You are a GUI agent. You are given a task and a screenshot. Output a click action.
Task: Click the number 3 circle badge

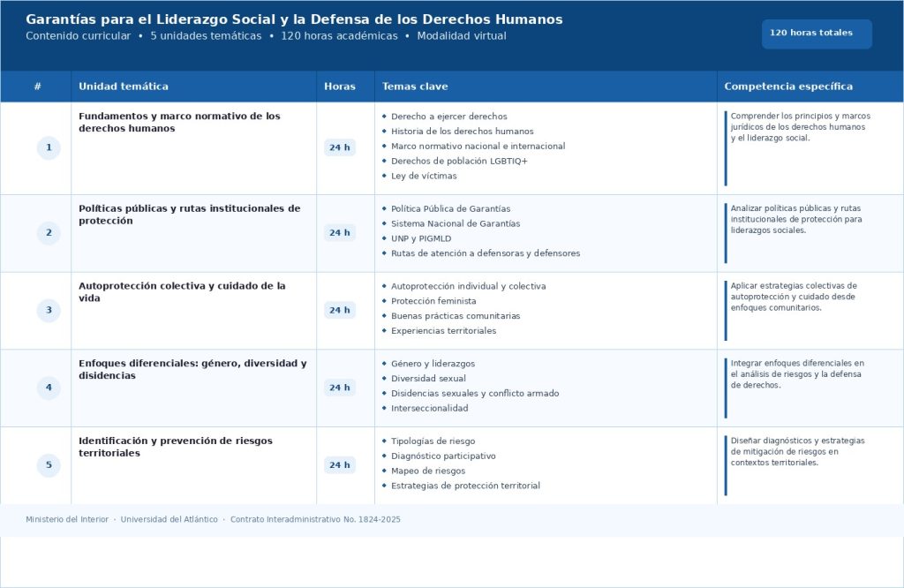49,311
